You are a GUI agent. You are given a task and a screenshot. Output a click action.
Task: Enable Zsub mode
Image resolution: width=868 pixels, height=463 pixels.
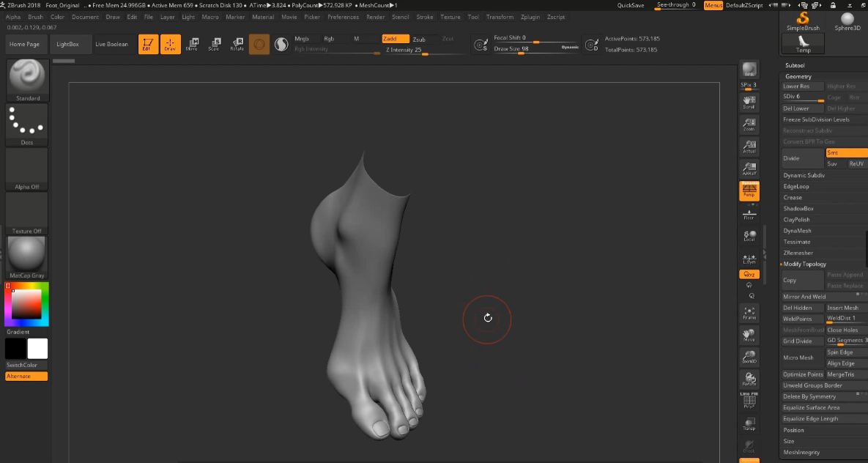coord(421,38)
